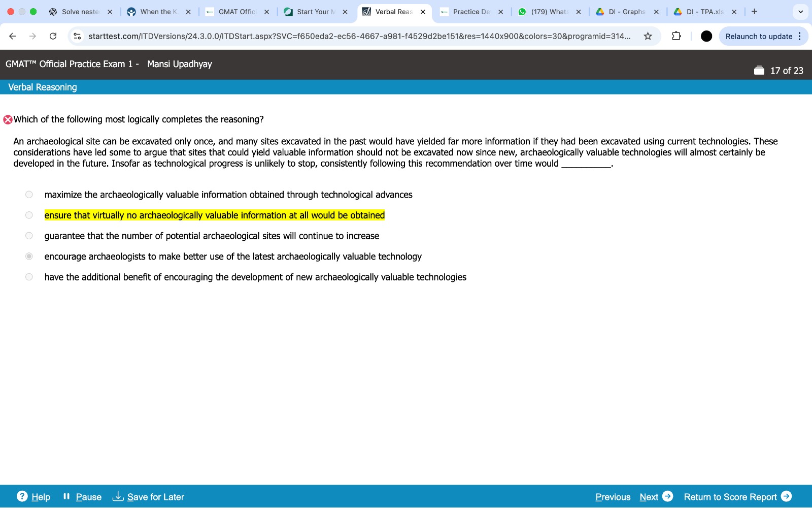Select radio for 'guarantee that the number' answer
812x508 pixels.
tap(29, 236)
